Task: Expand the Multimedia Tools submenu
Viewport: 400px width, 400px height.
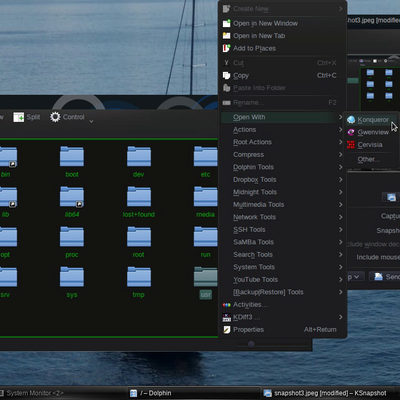Action: [x=282, y=205]
